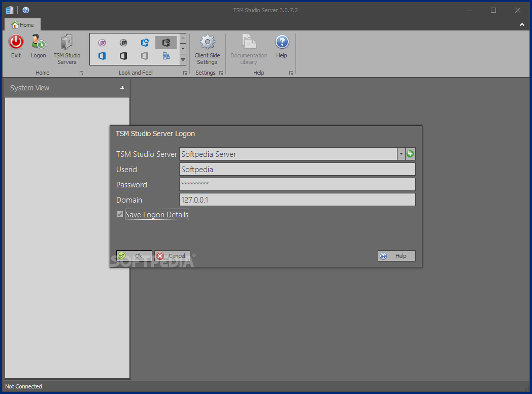Open Help group dialog launcher
Viewport: 532px width, 394px height.
pos(291,73)
